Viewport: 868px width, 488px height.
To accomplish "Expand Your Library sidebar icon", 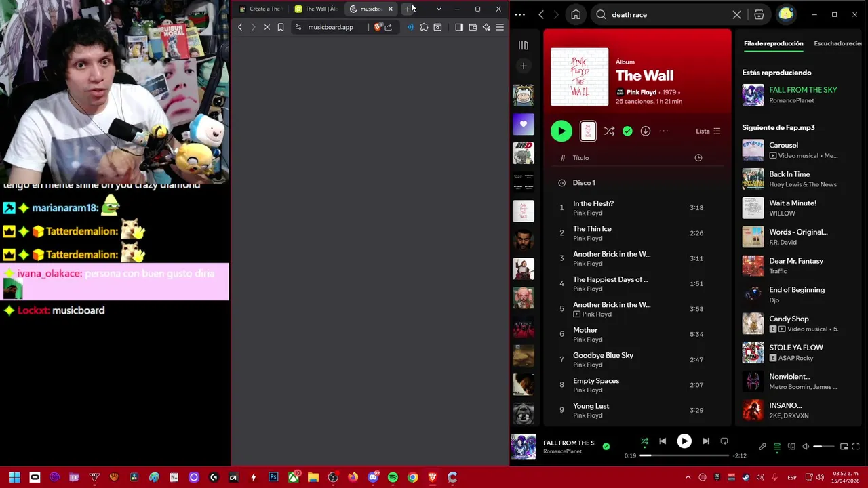I will [x=523, y=45].
